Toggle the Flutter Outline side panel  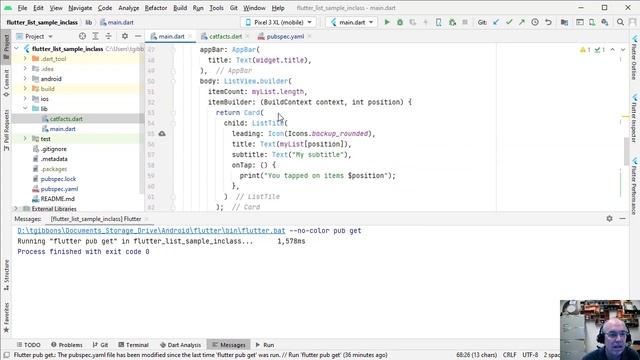634,58
